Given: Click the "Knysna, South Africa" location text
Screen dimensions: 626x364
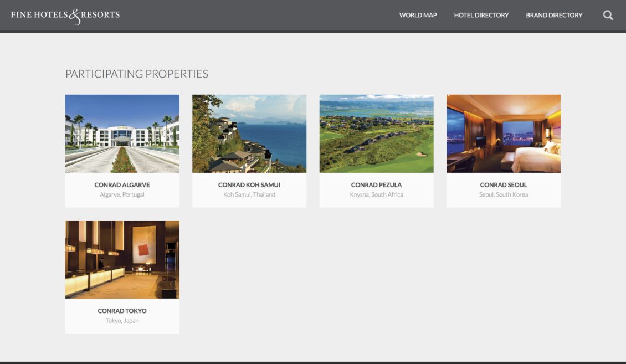Looking at the screenshot, I should click(377, 195).
